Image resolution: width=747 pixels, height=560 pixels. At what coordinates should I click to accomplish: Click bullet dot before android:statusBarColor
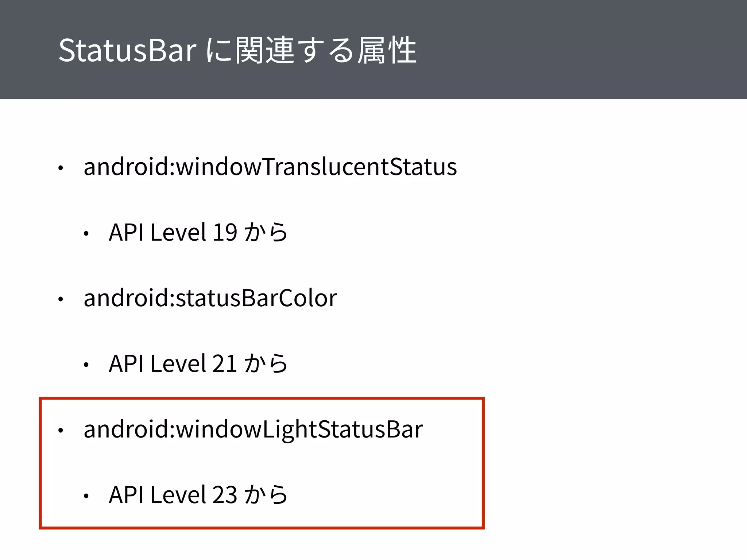pos(61,299)
